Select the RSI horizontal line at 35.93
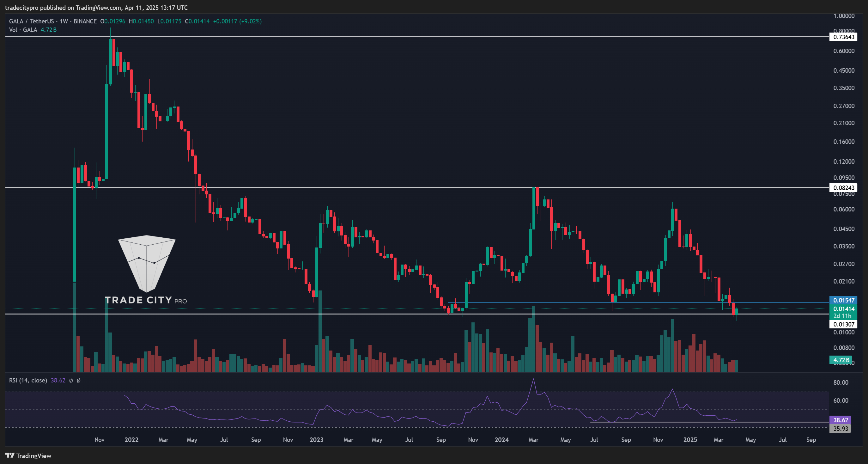The height and width of the screenshot is (464, 868). coord(709,422)
